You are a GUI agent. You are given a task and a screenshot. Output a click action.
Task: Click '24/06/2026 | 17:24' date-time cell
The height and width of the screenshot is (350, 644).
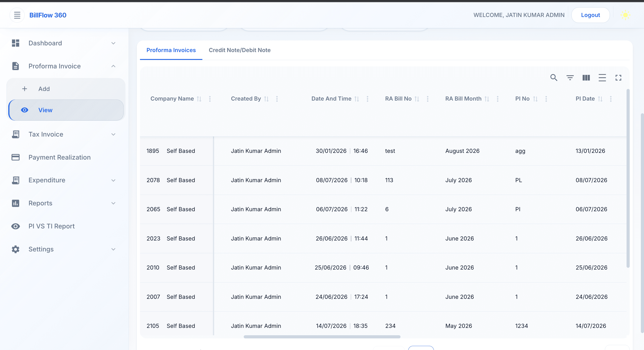(341, 297)
